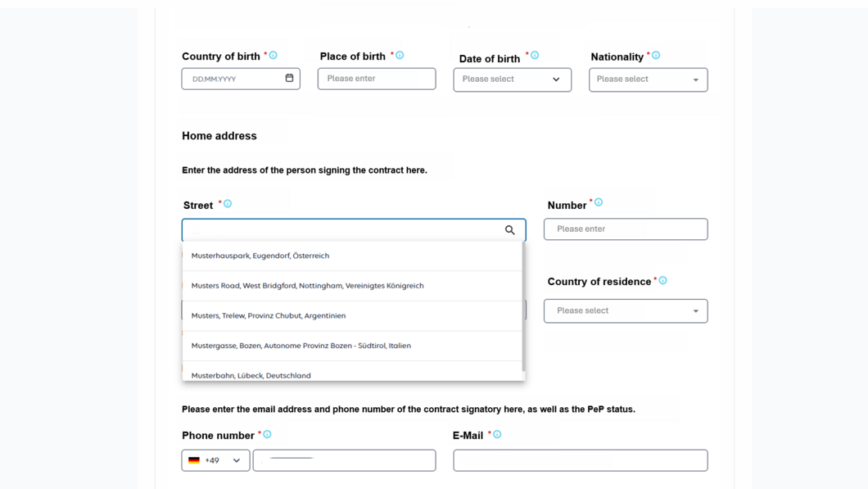
Task: Click info icon next to Date of birth
Action: click(535, 56)
